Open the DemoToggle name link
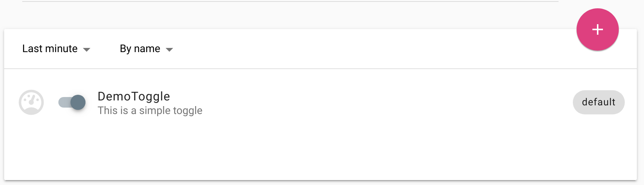 pyautogui.click(x=134, y=97)
